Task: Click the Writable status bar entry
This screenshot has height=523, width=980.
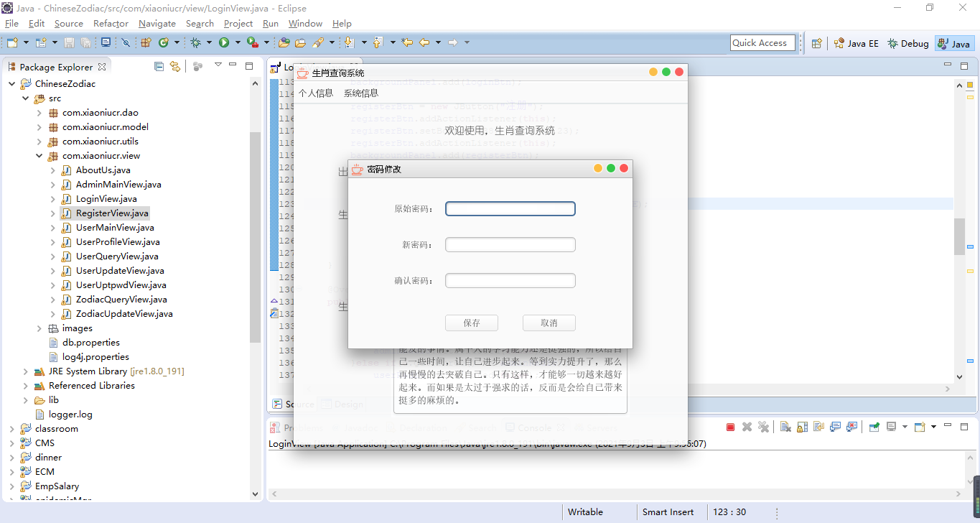Action: click(585, 512)
